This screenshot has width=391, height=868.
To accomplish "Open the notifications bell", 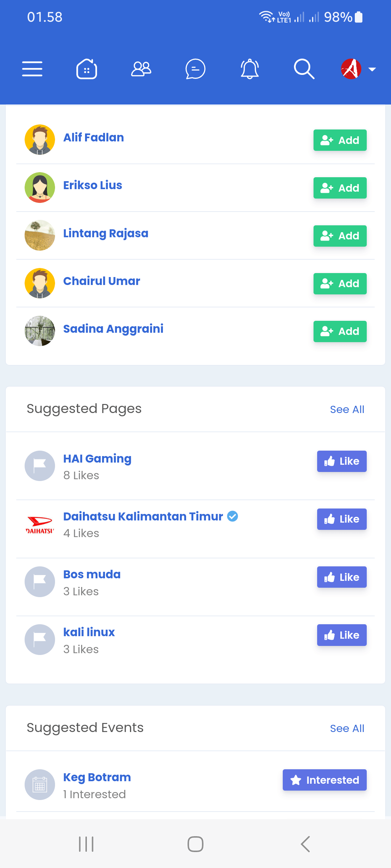I will coord(249,69).
